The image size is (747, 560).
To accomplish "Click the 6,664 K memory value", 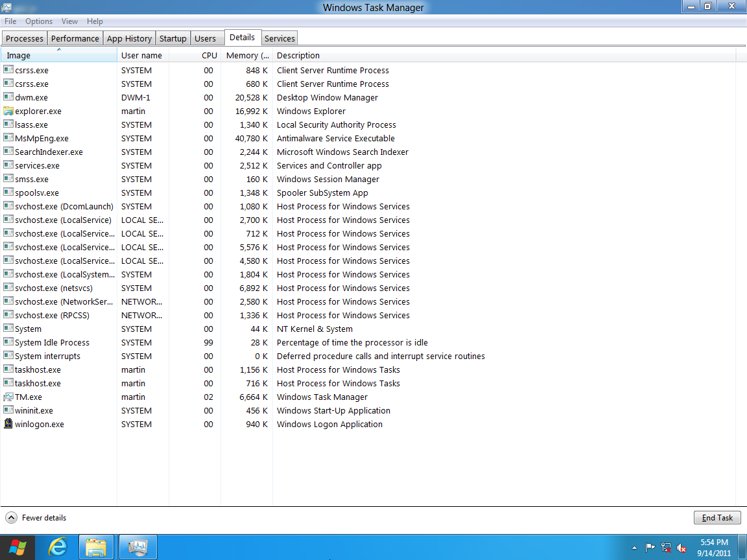I will coord(254,397).
